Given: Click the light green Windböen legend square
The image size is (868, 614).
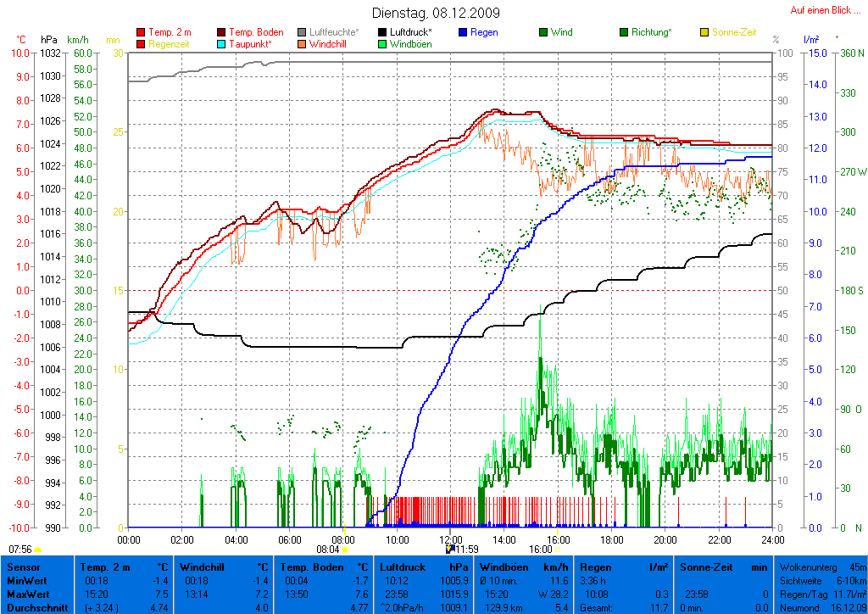Looking at the screenshot, I should (x=383, y=44).
